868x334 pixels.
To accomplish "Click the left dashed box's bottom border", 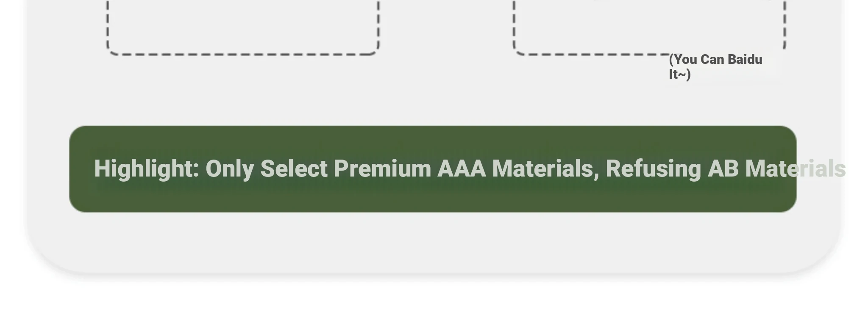I will click(243, 54).
